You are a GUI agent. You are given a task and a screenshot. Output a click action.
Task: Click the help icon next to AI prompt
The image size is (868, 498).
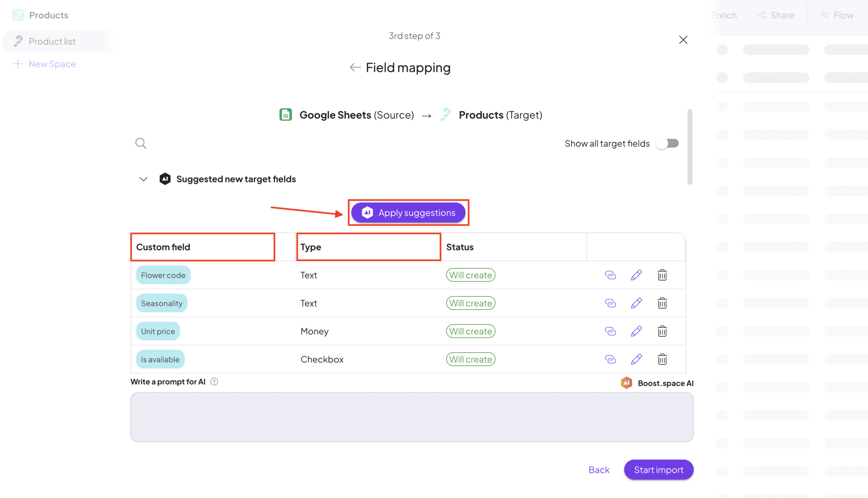[x=214, y=382]
